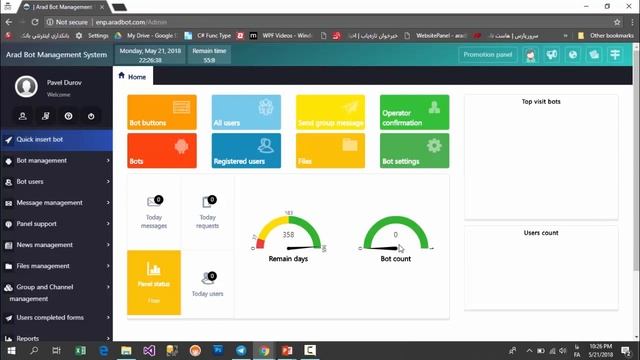Expand the Files management menu

[56, 266]
